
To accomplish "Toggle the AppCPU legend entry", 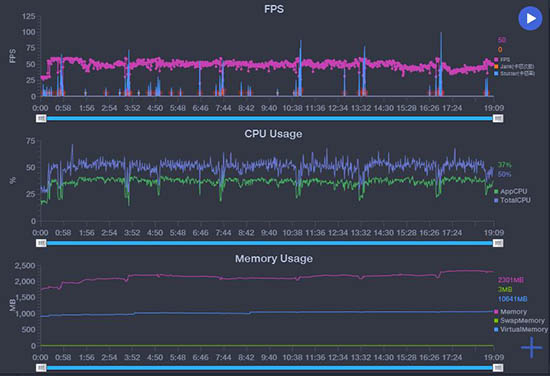I will (x=511, y=192).
